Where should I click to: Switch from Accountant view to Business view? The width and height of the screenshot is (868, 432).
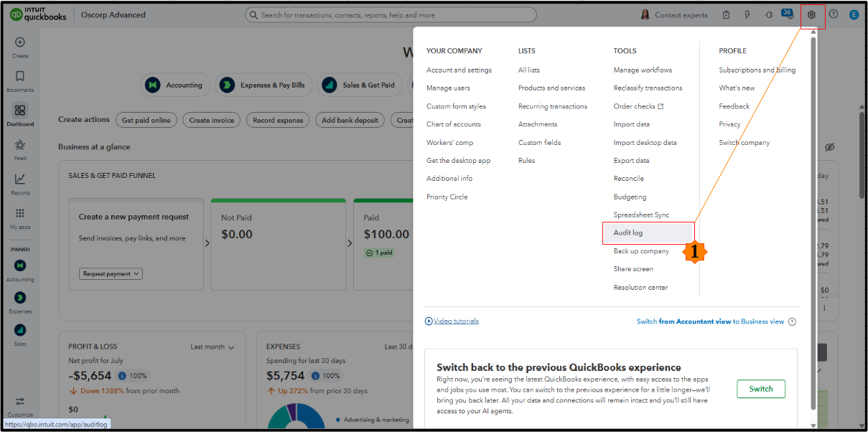click(x=710, y=321)
